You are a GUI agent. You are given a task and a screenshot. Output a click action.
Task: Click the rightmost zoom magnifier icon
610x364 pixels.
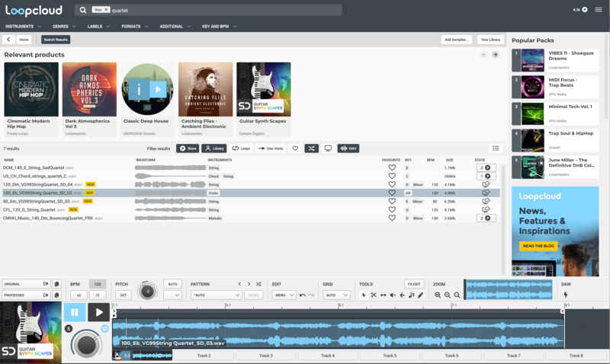(457, 295)
